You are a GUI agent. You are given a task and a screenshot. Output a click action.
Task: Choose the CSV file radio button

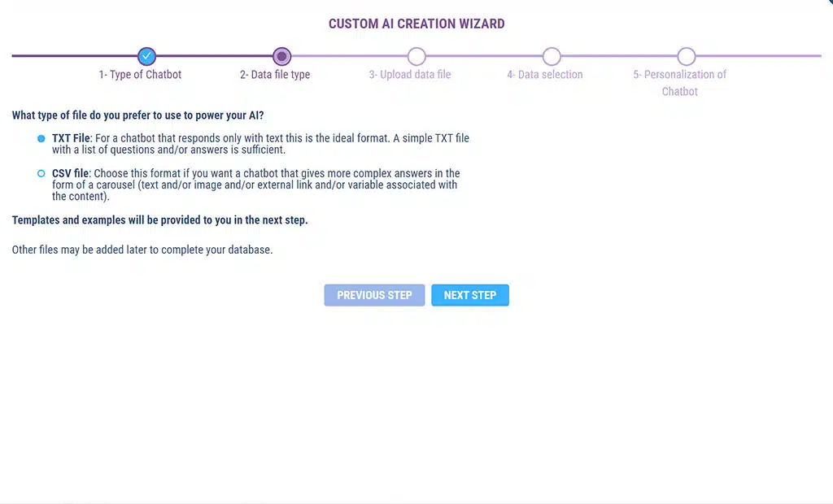pyautogui.click(x=41, y=173)
